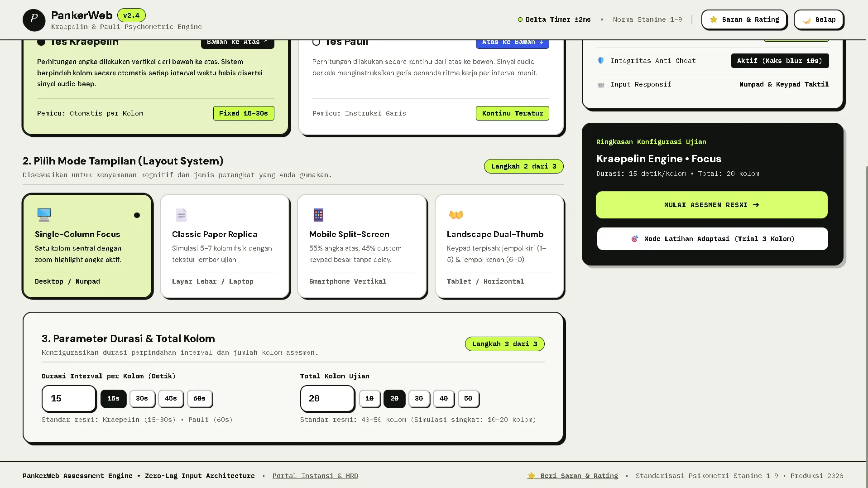Select the Tes Kraepelin radio option
The height and width of the screenshot is (488, 868).
point(41,42)
